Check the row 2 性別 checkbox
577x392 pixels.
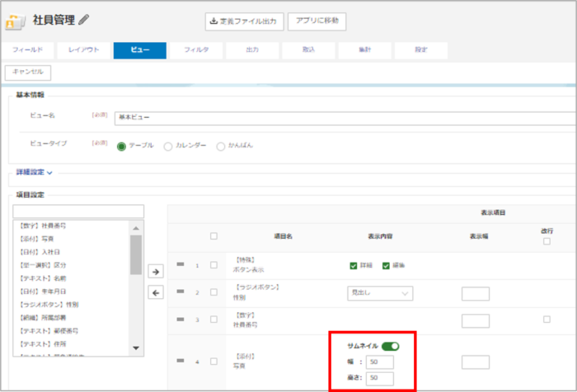click(213, 292)
